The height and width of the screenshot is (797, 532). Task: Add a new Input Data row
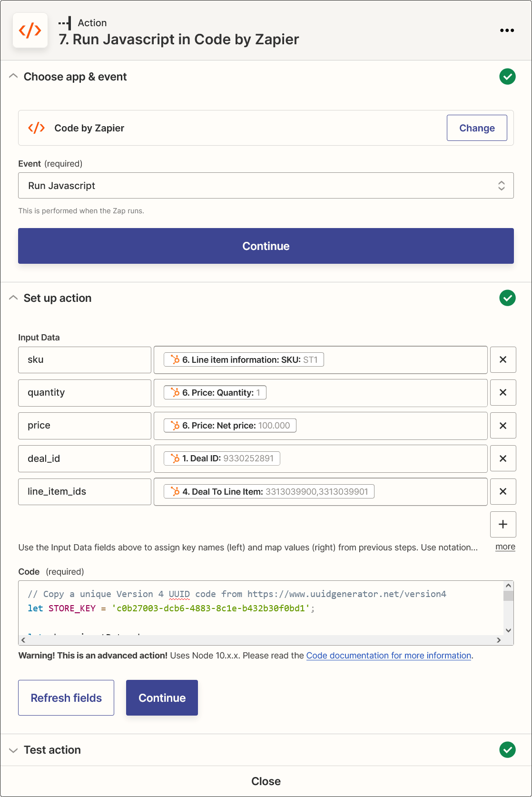[x=503, y=524]
